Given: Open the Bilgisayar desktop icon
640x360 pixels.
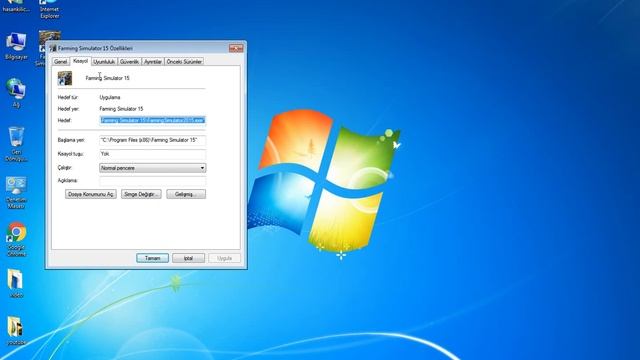Looking at the screenshot, I should 16,47.
